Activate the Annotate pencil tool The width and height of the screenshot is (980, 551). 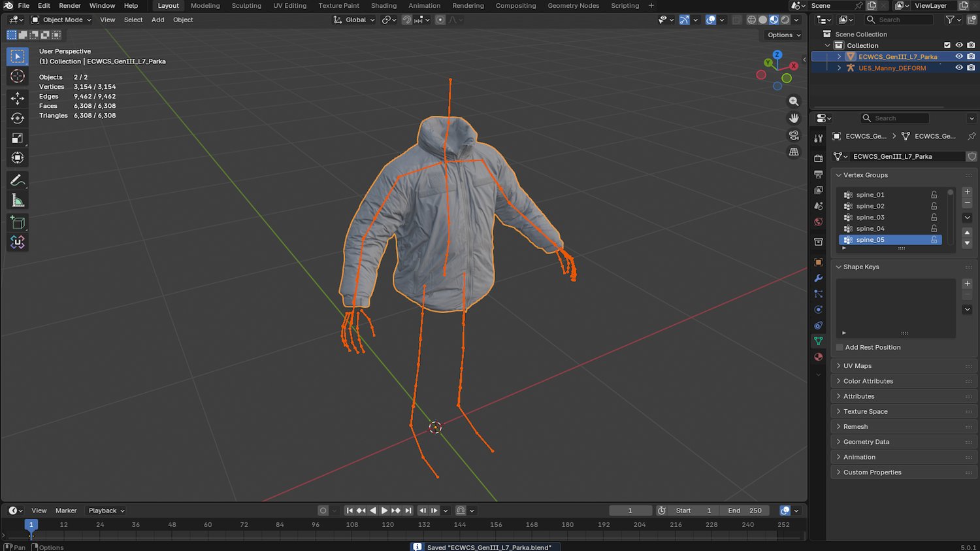click(x=18, y=180)
